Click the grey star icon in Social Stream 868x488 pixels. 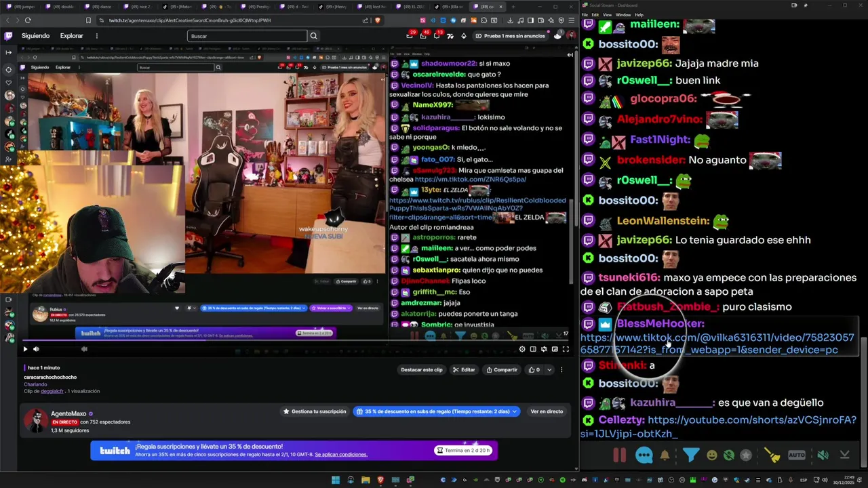pyautogui.click(x=746, y=455)
